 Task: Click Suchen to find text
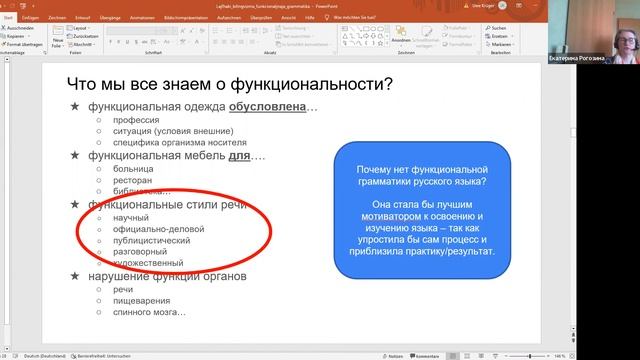(496, 28)
